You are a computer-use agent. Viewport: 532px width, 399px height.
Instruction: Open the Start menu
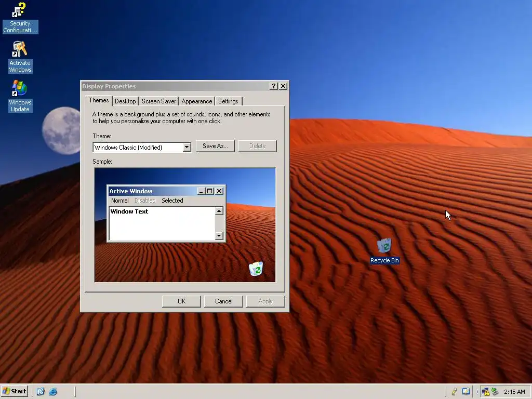(14, 391)
